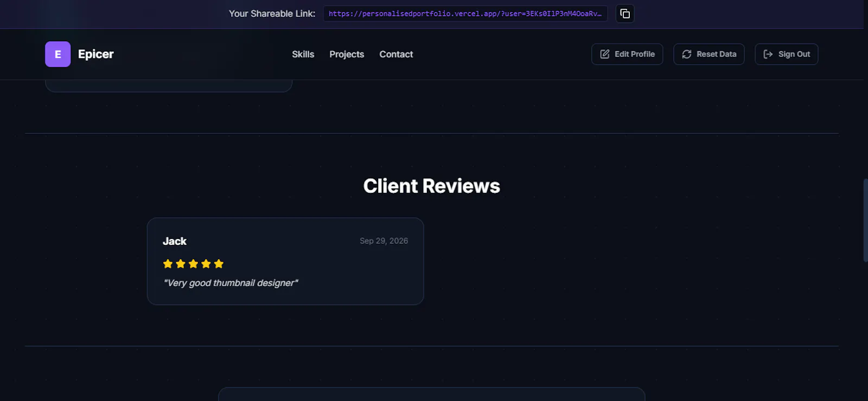Image resolution: width=868 pixels, height=401 pixels.
Task: Click the purple E logo icon
Action: coord(58,54)
